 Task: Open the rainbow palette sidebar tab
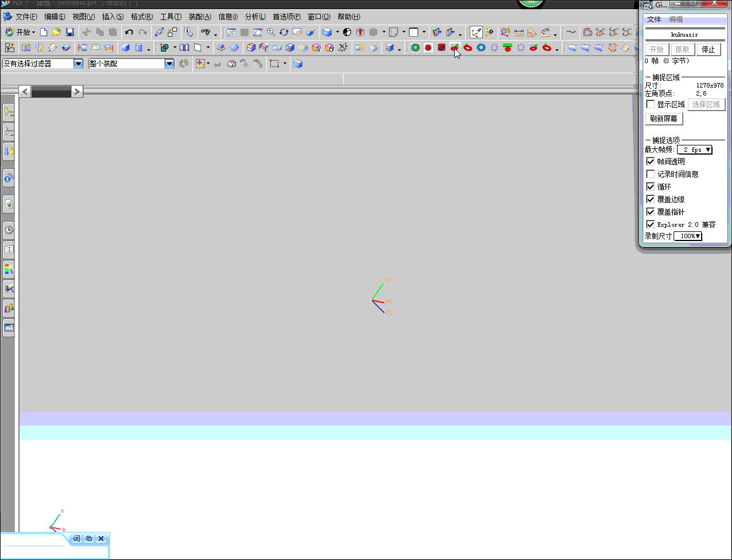pyautogui.click(x=9, y=269)
